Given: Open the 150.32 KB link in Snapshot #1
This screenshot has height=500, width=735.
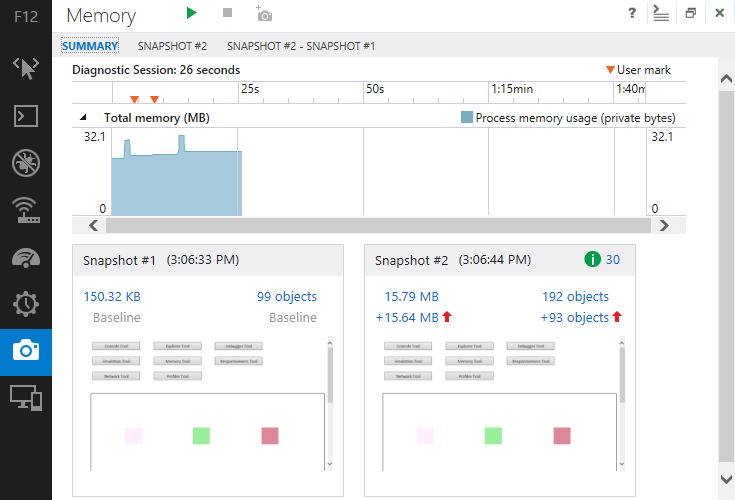Looking at the screenshot, I should click(112, 297).
